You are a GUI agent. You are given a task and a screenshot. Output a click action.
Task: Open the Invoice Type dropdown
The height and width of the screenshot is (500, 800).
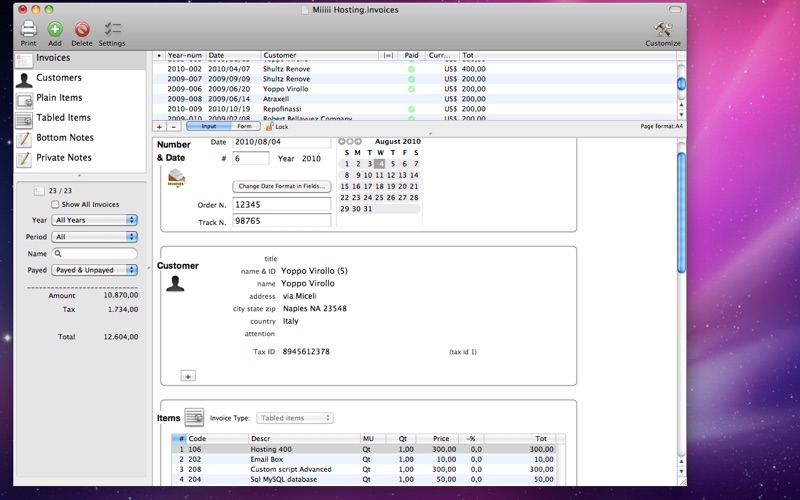pyautogui.click(x=295, y=418)
